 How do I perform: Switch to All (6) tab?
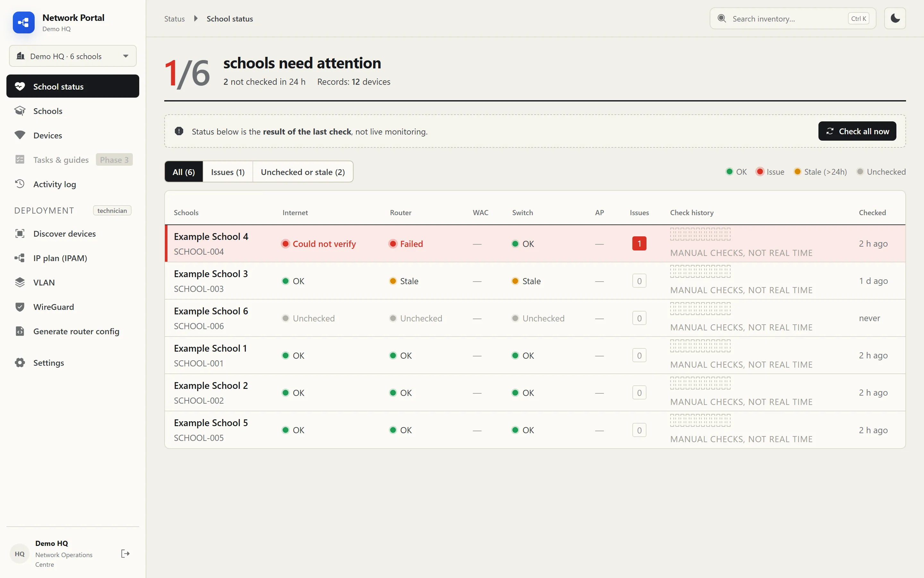click(x=184, y=172)
